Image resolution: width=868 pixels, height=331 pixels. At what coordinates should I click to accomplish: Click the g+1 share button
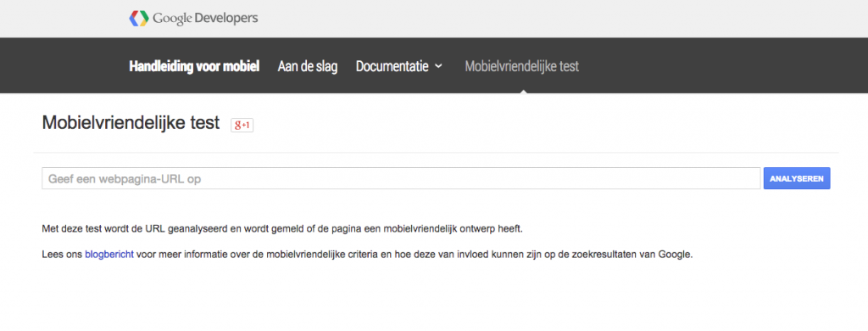(x=242, y=126)
